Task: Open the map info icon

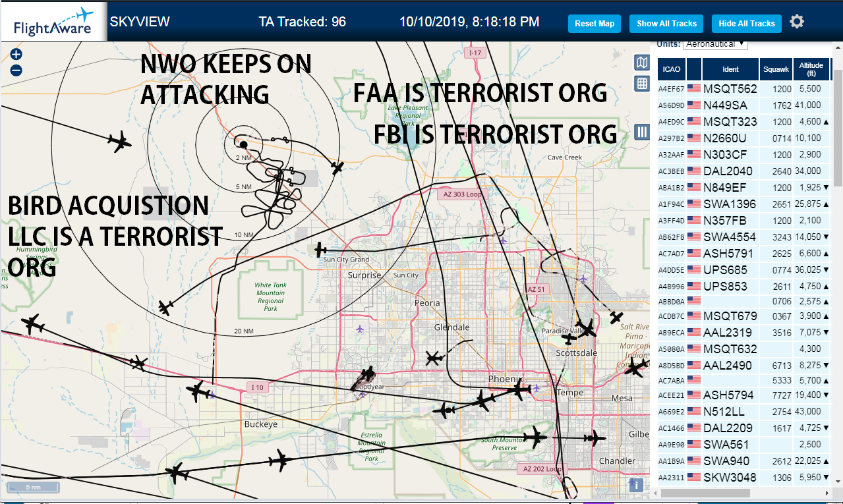Action: pyautogui.click(x=636, y=485)
